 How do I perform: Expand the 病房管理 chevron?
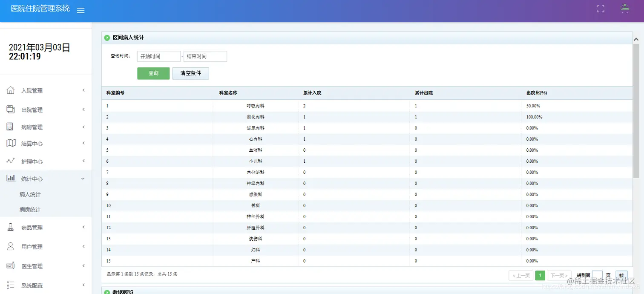[83, 127]
